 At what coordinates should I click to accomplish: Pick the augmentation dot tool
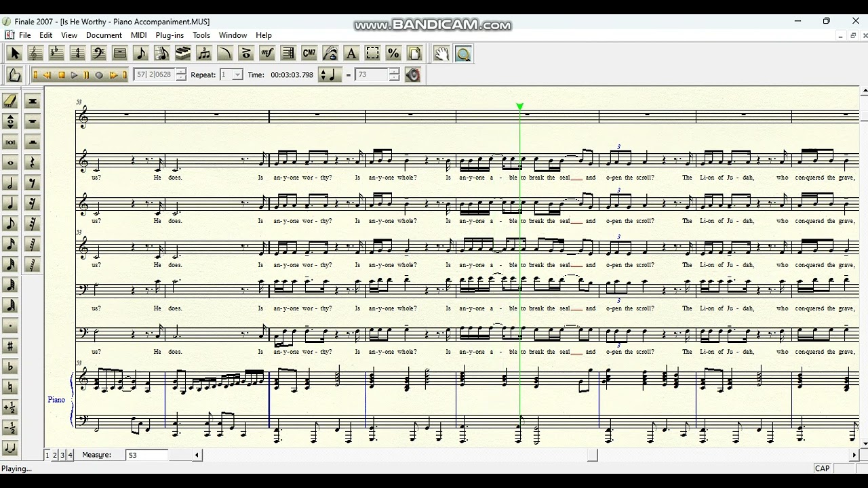[10, 326]
